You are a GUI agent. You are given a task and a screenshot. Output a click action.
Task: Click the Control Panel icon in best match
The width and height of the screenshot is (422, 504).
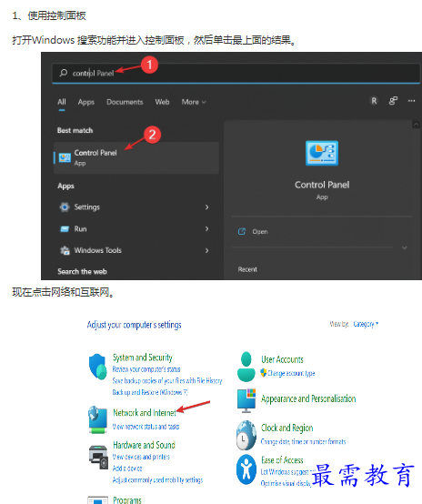[x=65, y=157]
